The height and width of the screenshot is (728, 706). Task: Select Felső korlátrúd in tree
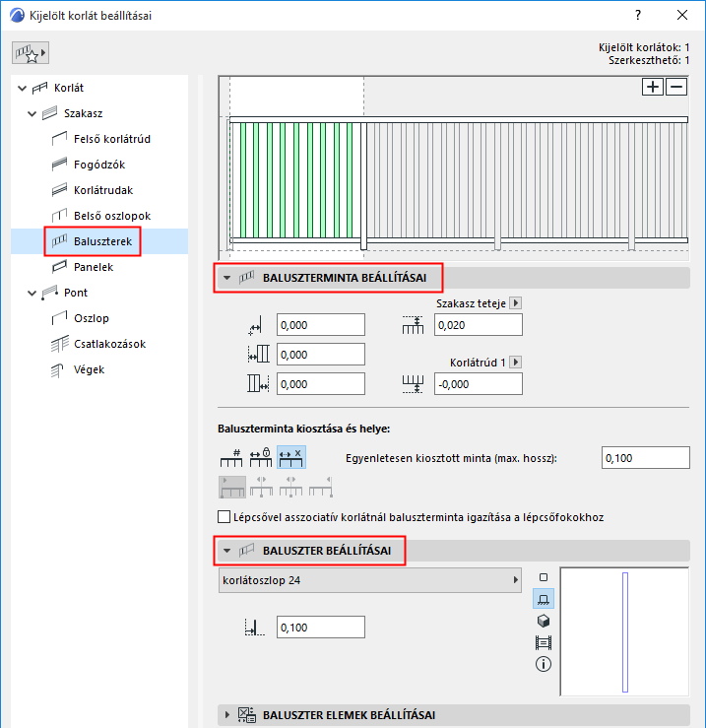coord(112,139)
